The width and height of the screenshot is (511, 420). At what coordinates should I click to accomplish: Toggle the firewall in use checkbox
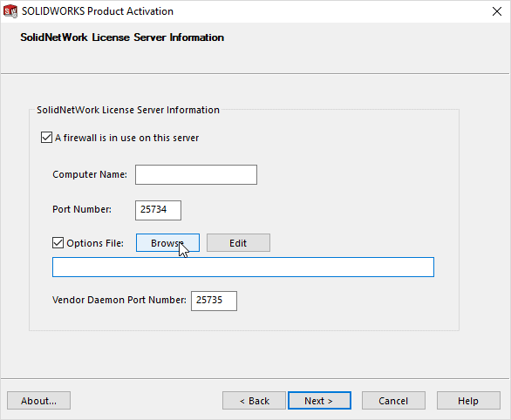click(x=46, y=138)
